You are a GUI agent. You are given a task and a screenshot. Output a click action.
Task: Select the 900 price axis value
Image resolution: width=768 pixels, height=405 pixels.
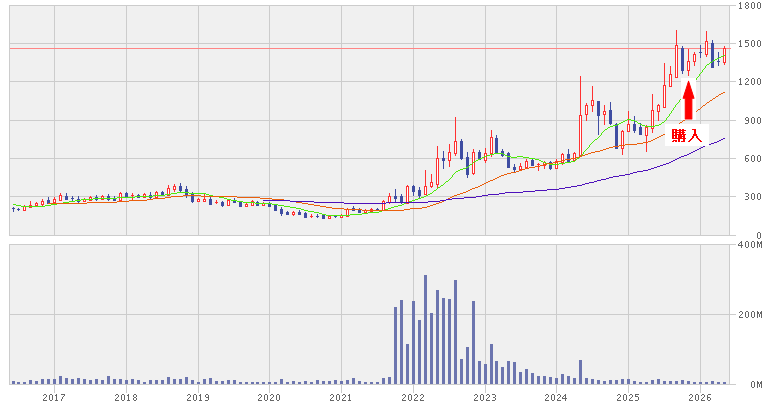click(x=753, y=120)
